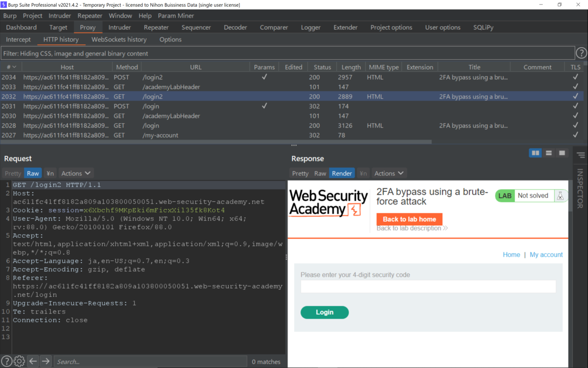
Task: Open the Param Miner menu
Action: click(176, 16)
